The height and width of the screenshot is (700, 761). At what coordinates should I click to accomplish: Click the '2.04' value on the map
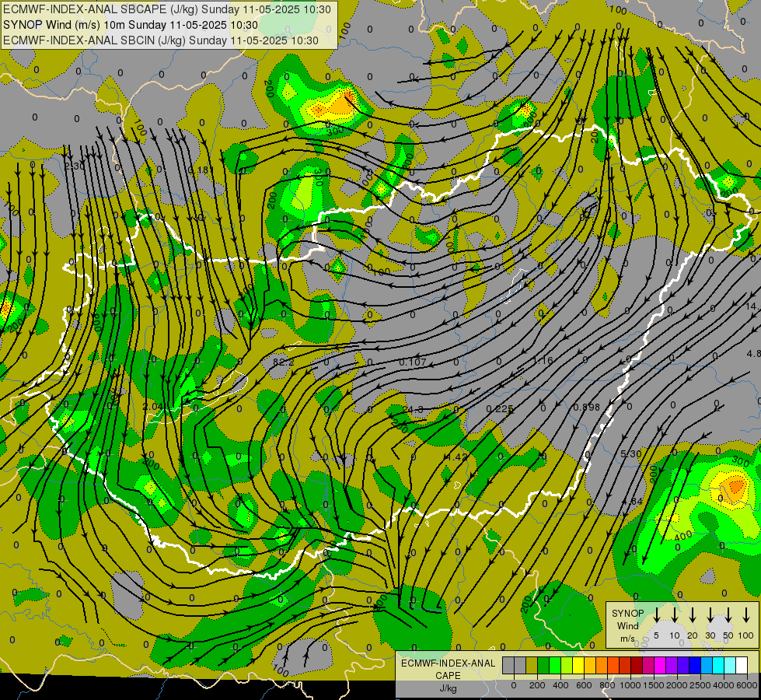pyautogui.click(x=153, y=407)
